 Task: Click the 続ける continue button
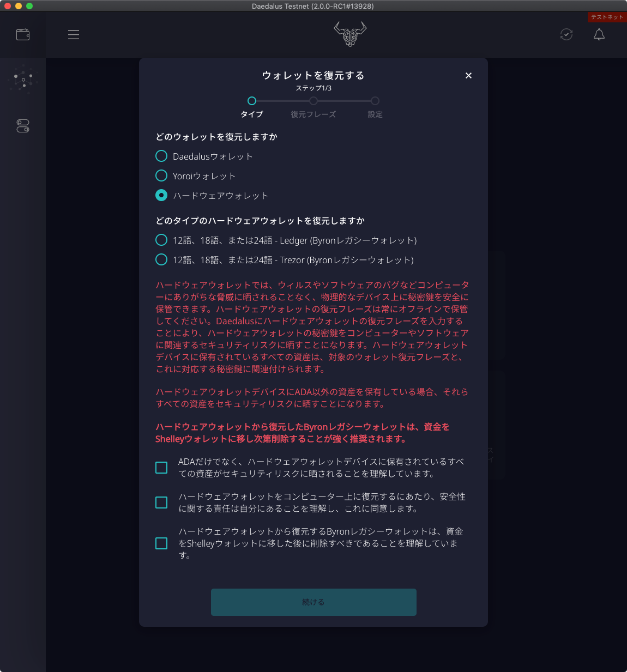(x=314, y=602)
